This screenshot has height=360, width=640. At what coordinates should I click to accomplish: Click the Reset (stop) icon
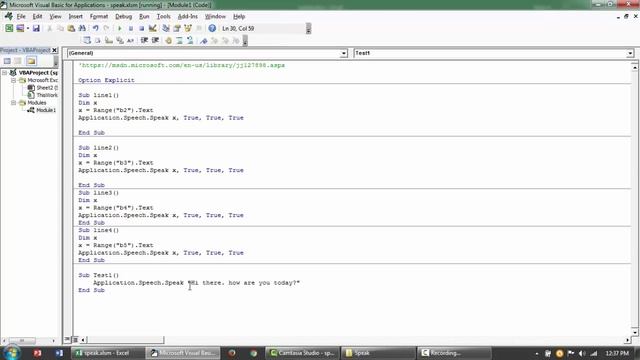pos(141,28)
